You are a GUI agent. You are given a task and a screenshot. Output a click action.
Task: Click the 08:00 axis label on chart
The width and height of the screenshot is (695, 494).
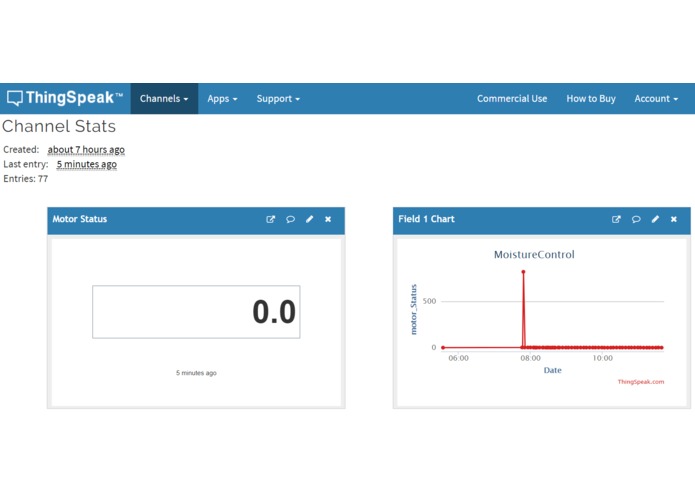[x=530, y=358]
